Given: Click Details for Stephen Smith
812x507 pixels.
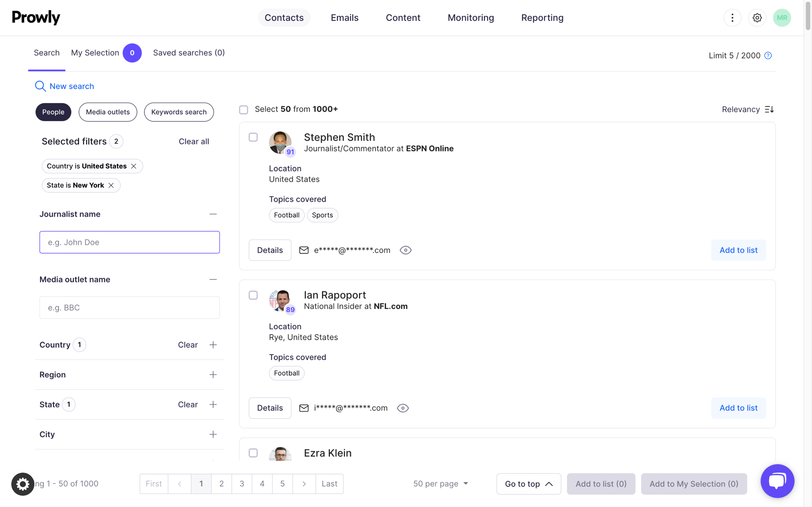Looking at the screenshot, I should (270, 250).
